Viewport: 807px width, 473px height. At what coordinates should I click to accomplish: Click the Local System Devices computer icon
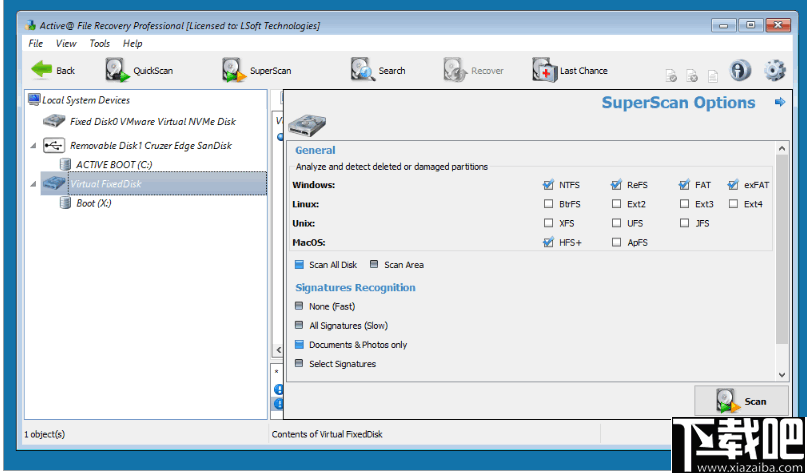click(34, 99)
